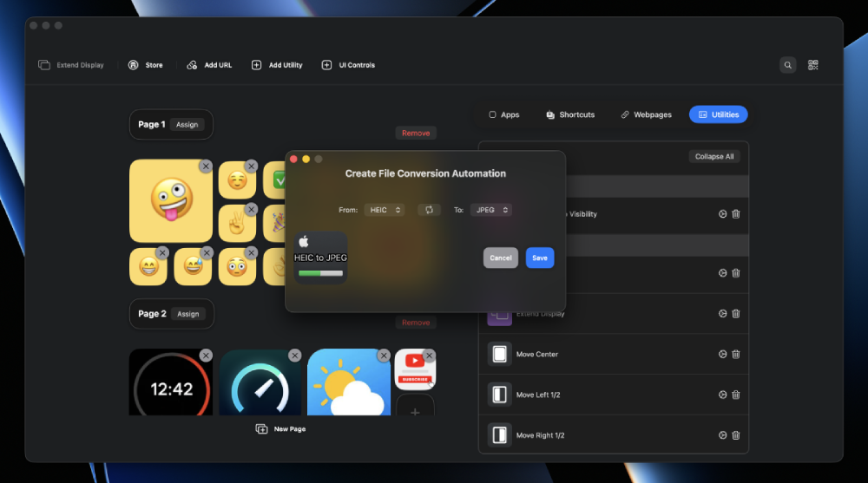This screenshot has height=483, width=868.
Task: Click the circular icon beside Move Right 1/2 trash
Action: [722, 435]
